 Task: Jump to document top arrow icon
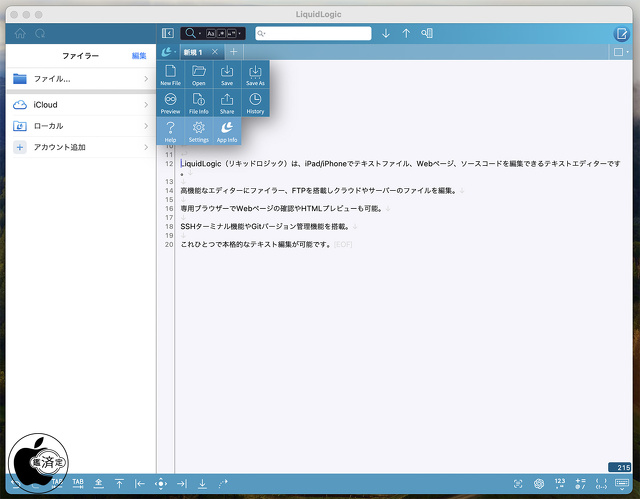point(119,483)
